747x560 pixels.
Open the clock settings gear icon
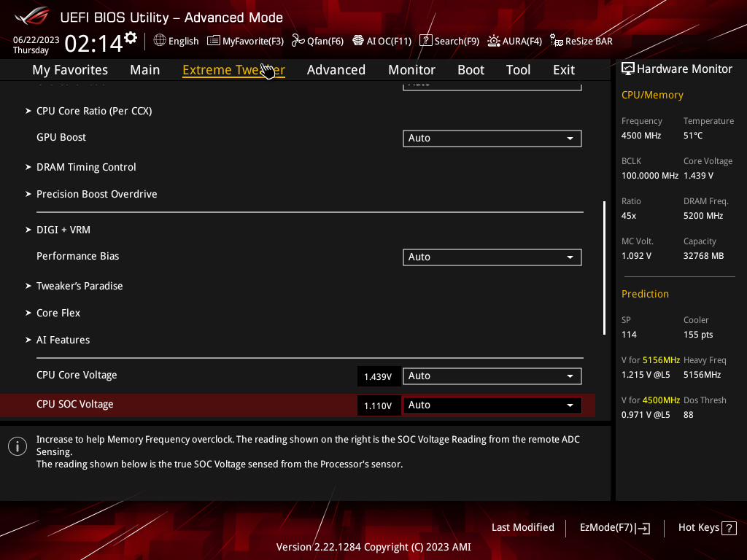pos(131,38)
